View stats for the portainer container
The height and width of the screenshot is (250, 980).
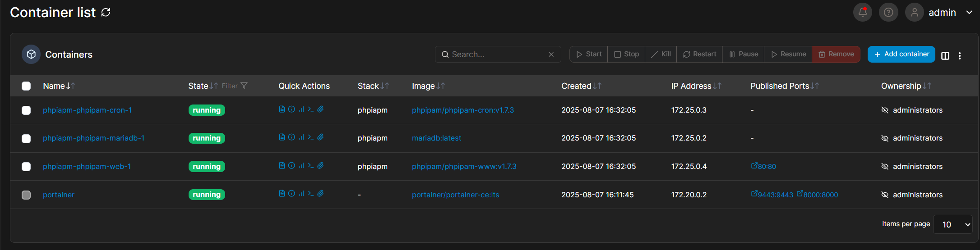click(301, 194)
